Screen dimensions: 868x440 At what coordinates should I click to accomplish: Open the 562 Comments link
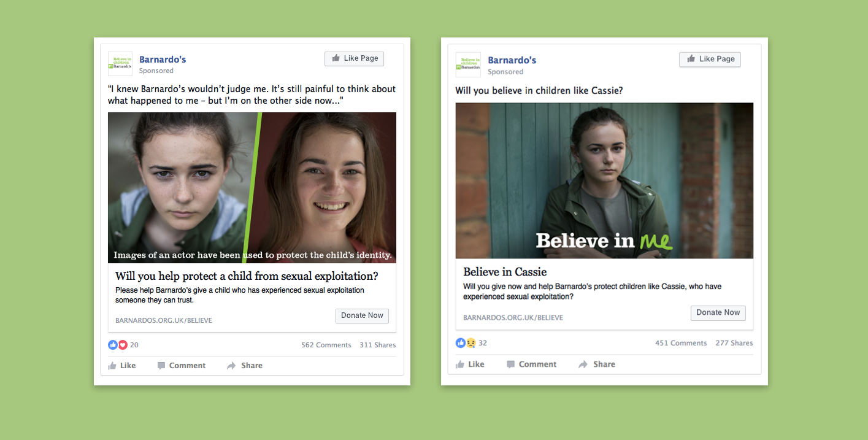pyautogui.click(x=326, y=345)
